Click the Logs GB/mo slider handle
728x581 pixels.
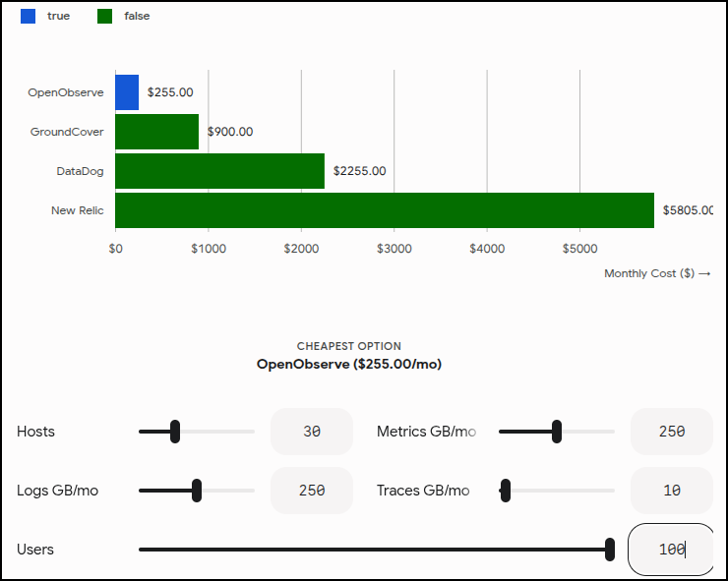coord(197,491)
